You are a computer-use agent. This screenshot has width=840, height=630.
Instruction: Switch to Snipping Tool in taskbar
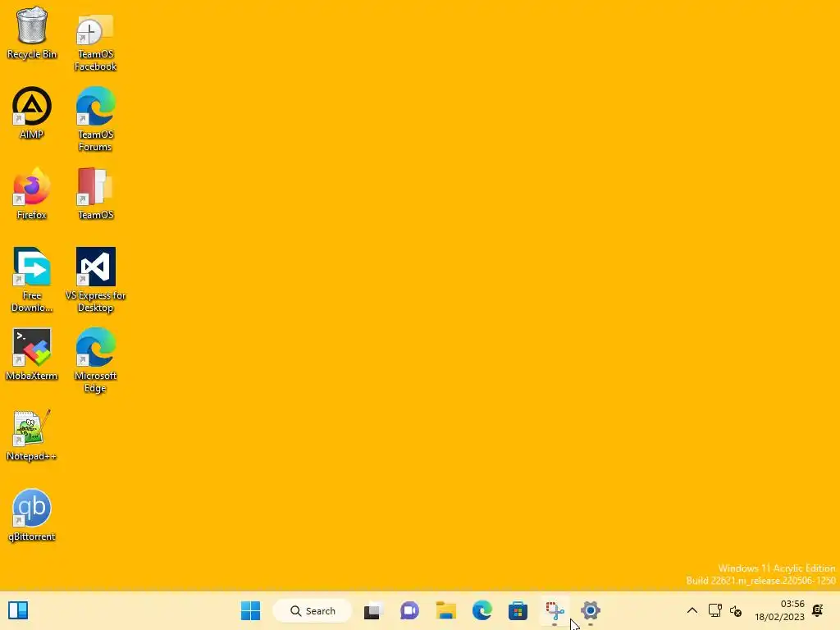555,610
